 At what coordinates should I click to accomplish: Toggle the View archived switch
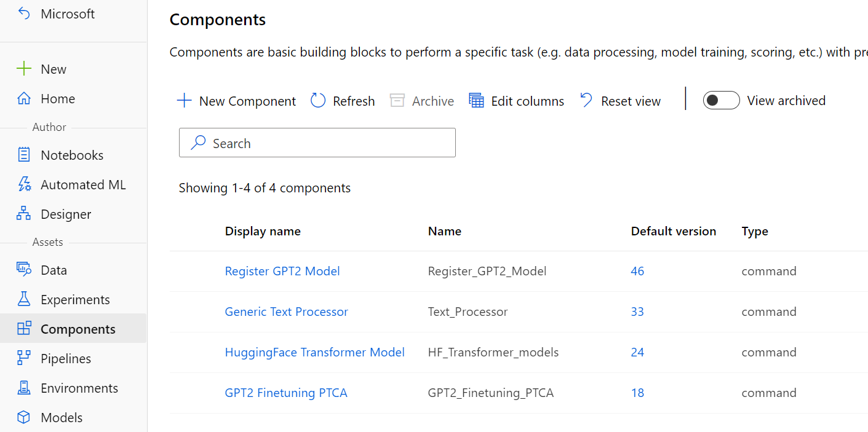pyautogui.click(x=721, y=100)
